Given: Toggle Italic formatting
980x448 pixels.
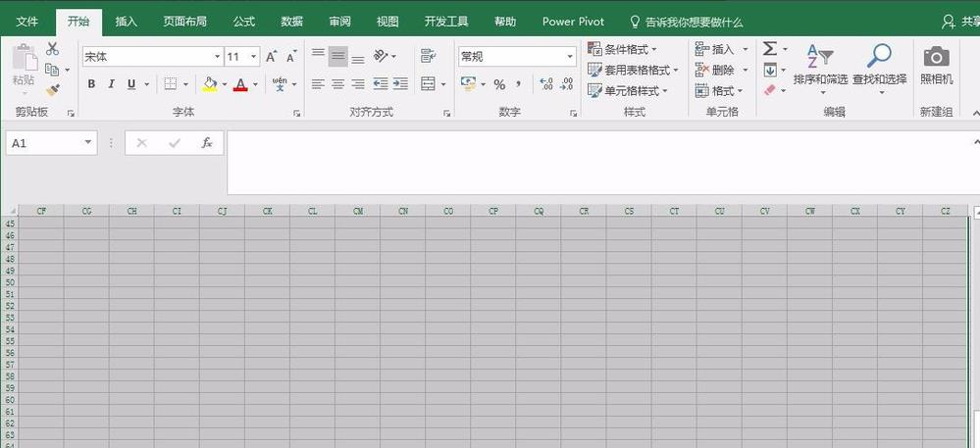Looking at the screenshot, I should pos(112,84).
